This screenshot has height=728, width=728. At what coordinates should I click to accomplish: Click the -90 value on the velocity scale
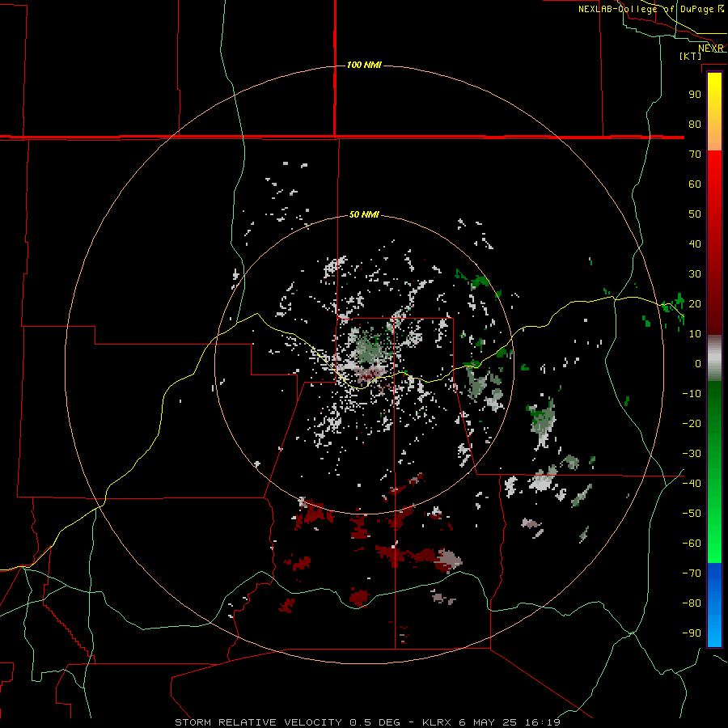coord(692,633)
